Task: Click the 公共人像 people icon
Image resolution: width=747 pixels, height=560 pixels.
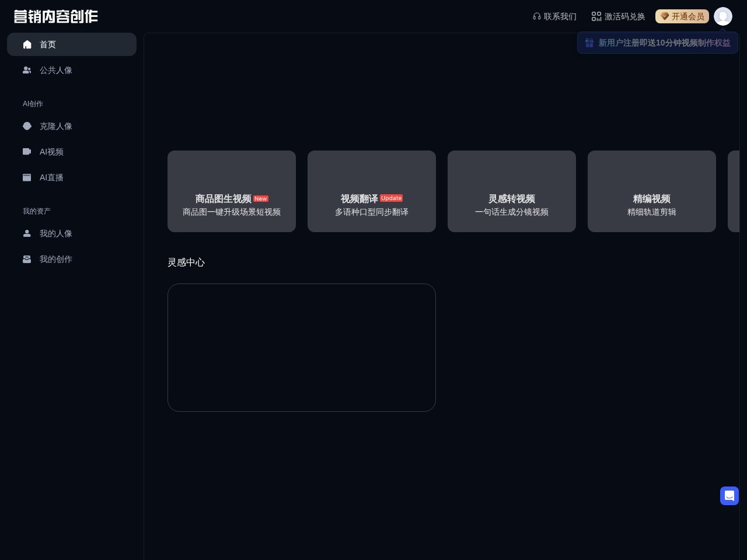Action: click(x=27, y=70)
